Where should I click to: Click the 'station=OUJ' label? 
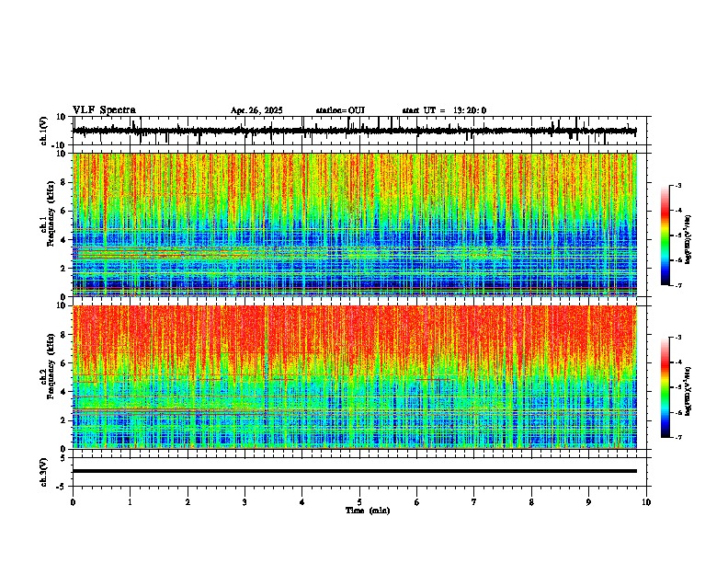340,110
